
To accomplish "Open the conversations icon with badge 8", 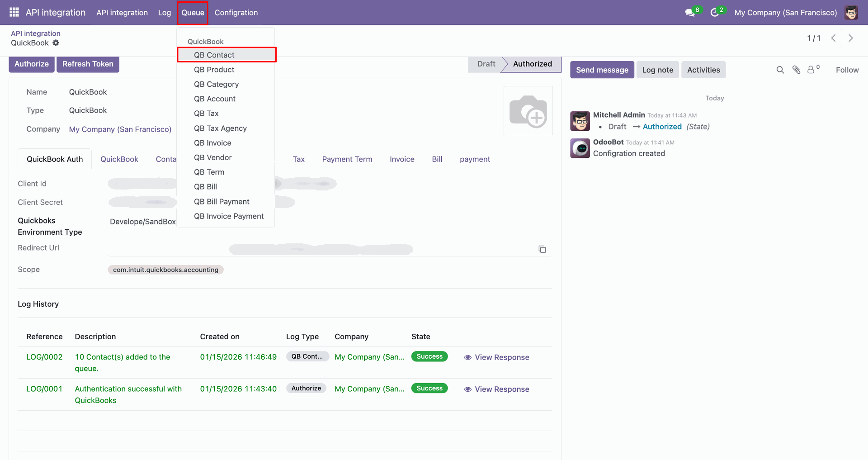I will click(690, 12).
